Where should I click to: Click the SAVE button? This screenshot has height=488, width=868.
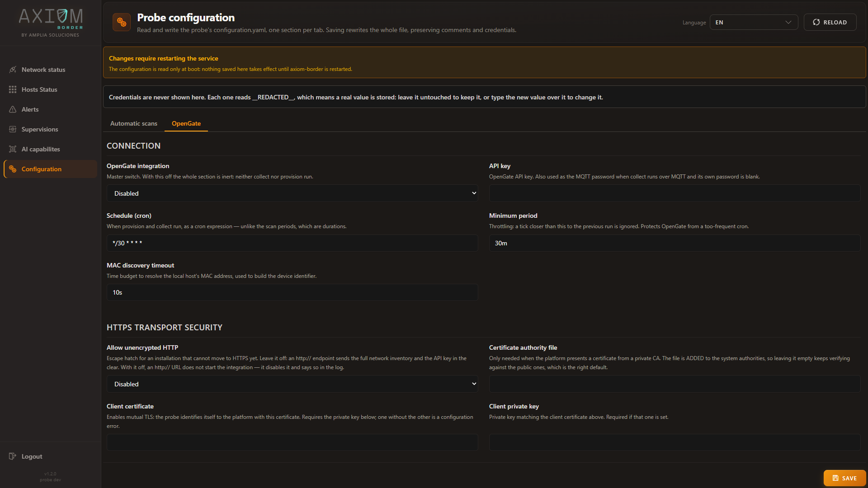coord(844,478)
